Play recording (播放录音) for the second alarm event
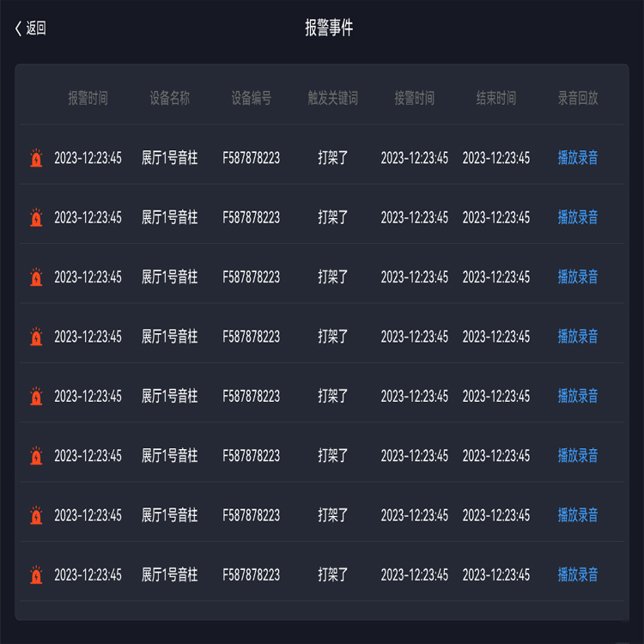 pyautogui.click(x=578, y=217)
